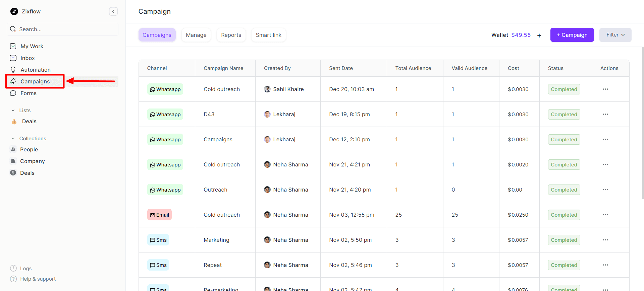Open Automation from the sidebar
This screenshot has width=644, height=291.
pyautogui.click(x=36, y=70)
